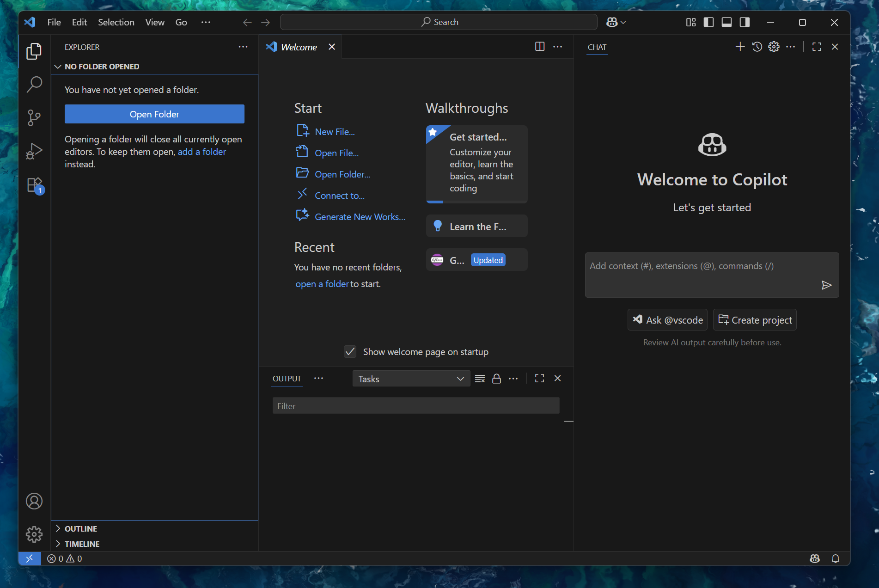879x588 pixels.
Task: Open the View menu
Action: tap(155, 22)
